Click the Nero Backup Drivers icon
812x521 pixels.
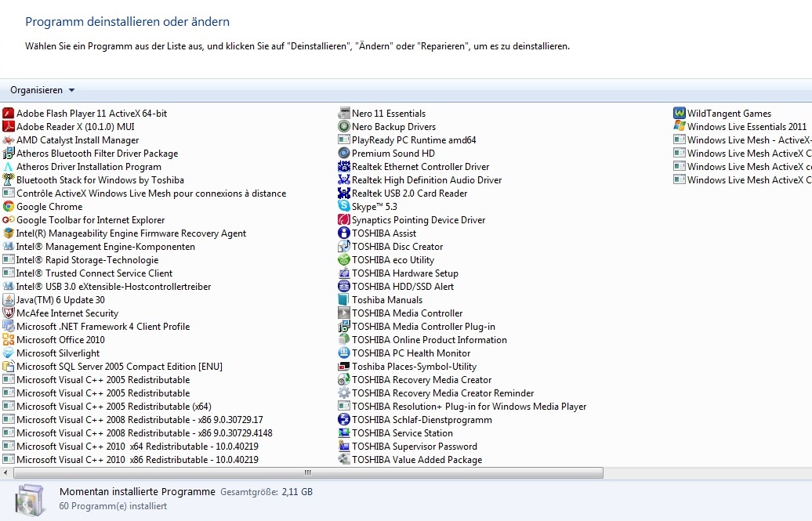tap(344, 126)
